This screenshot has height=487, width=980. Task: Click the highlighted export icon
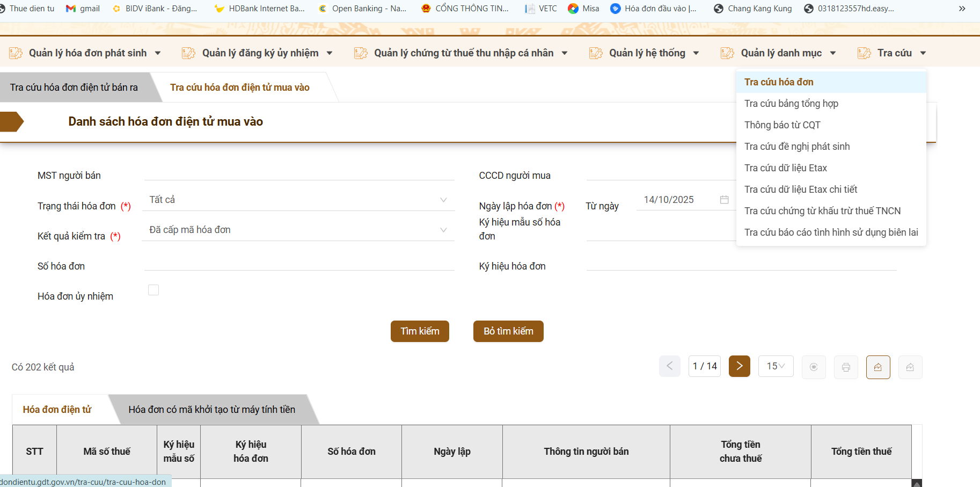point(878,367)
